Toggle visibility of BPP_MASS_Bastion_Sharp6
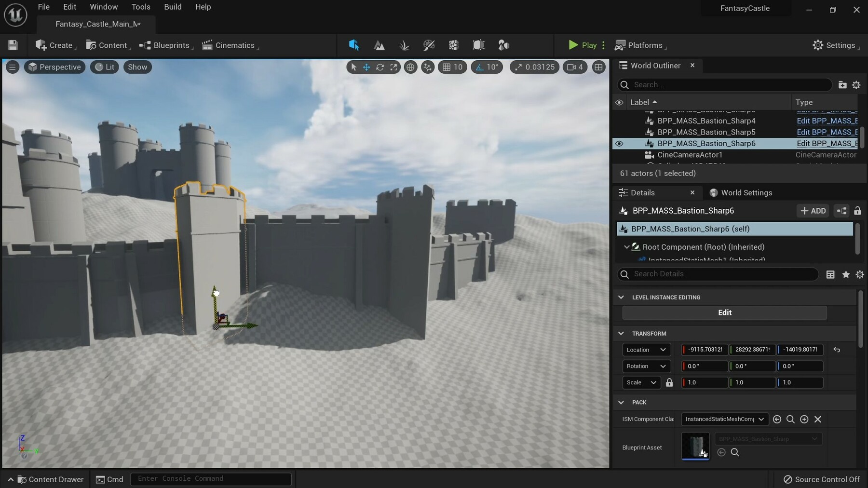 coord(620,144)
